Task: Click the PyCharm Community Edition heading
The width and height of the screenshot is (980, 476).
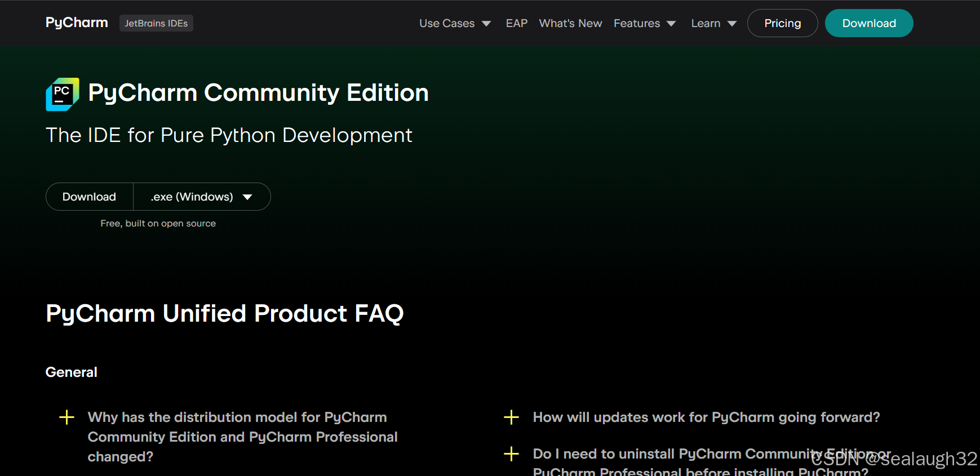Action: click(258, 93)
